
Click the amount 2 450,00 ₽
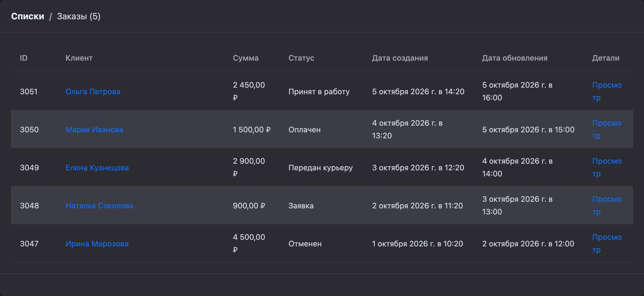(x=249, y=91)
